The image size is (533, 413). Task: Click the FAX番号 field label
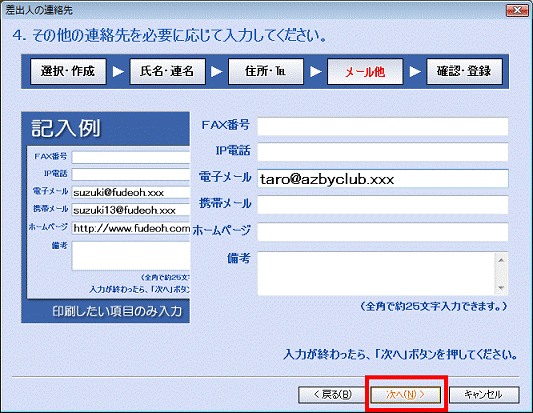[x=226, y=125]
